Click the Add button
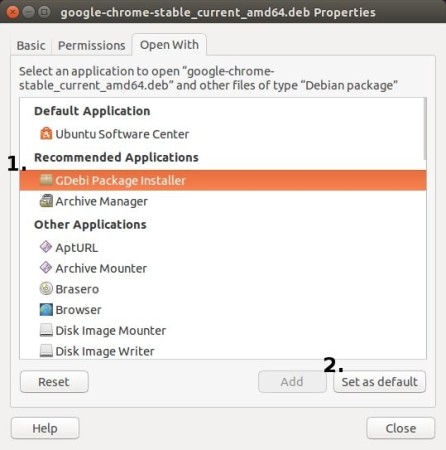 pos(292,382)
